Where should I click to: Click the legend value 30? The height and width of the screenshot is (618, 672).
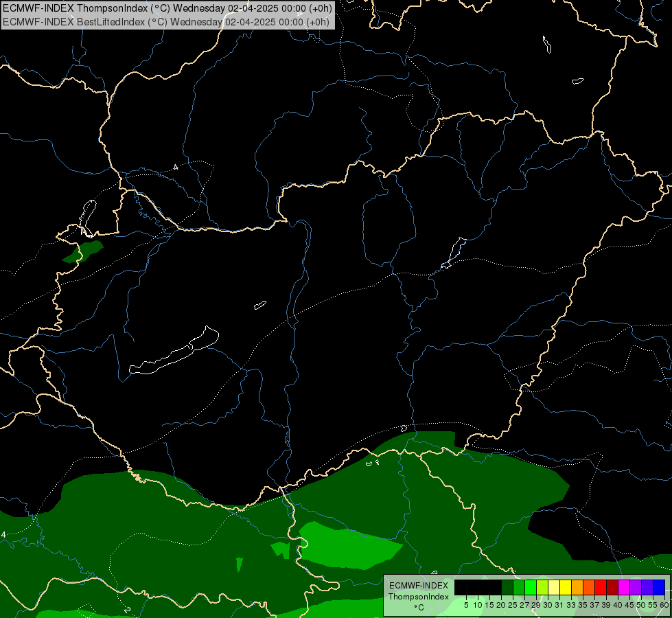(x=548, y=605)
